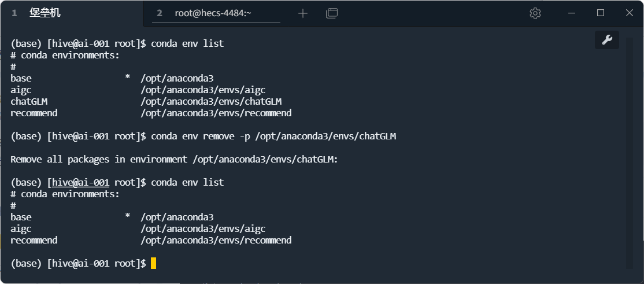Minimize the terminal window
Screen dimensions: 644x284
(x=571, y=13)
